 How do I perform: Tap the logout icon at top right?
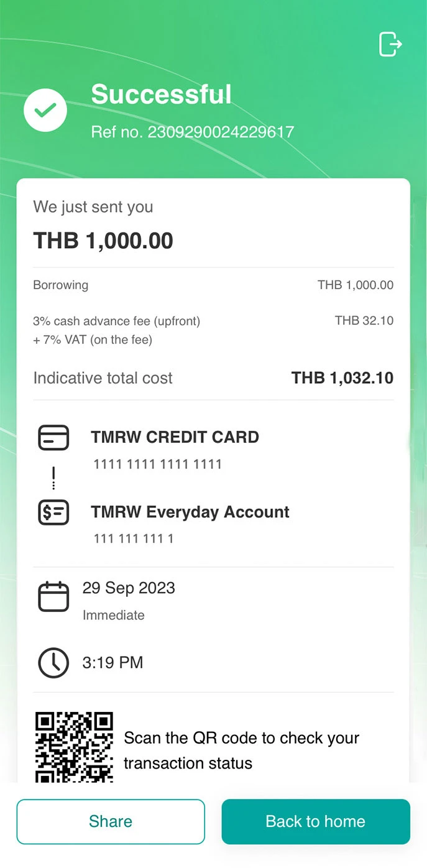390,44
